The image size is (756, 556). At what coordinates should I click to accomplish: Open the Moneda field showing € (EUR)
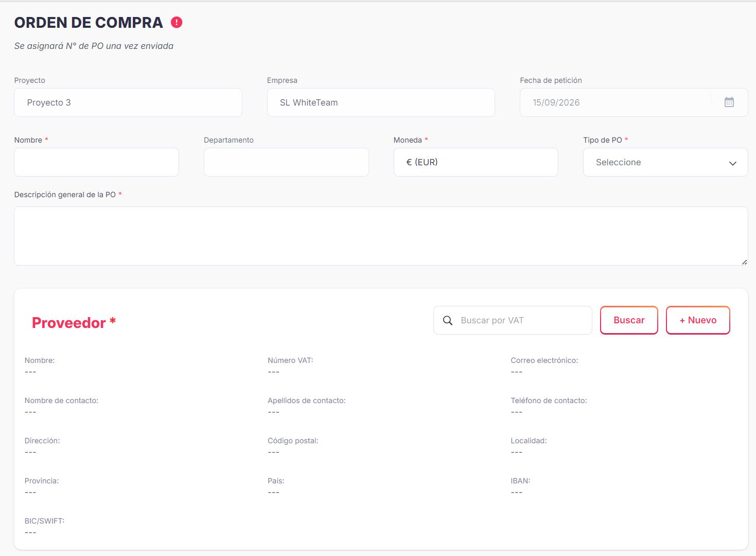[476, 162]
